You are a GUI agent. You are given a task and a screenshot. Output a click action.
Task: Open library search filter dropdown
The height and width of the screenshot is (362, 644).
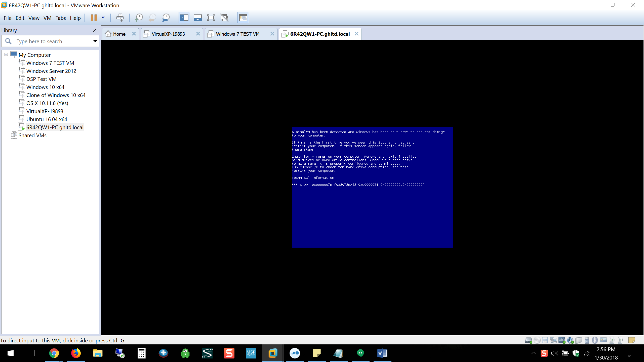[95, 41]
